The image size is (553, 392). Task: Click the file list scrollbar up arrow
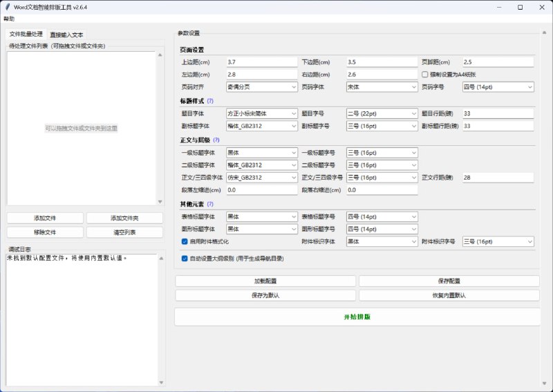[x=160, y=55]
